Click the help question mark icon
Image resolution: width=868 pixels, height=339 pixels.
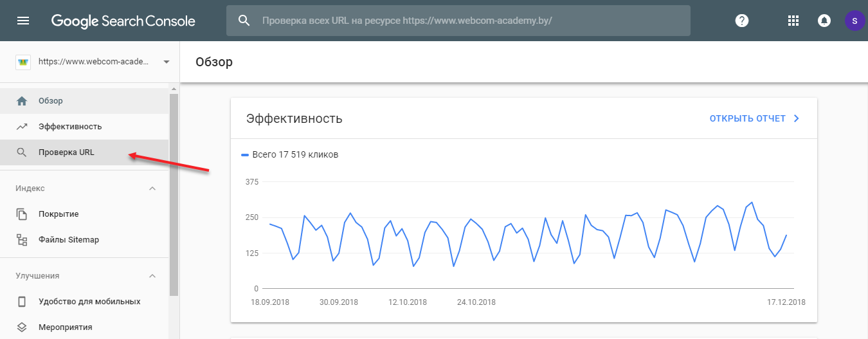point(742,21)
